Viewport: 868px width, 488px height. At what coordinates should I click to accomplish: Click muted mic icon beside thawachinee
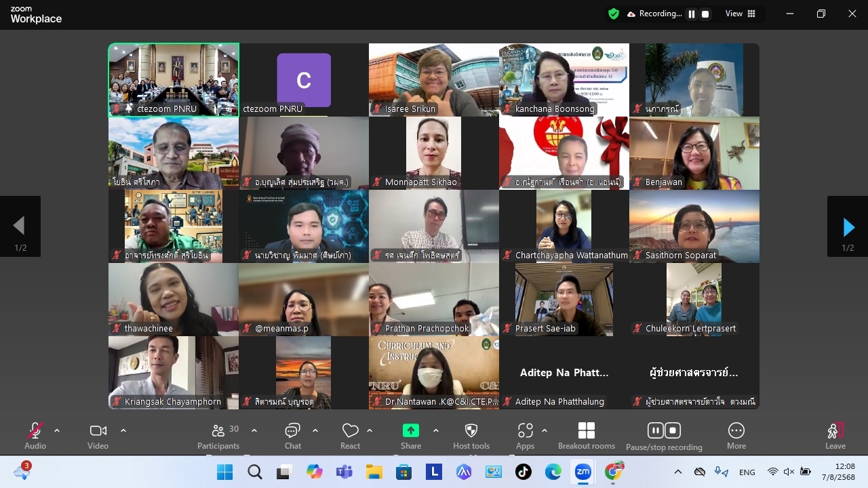pos(117,328)
